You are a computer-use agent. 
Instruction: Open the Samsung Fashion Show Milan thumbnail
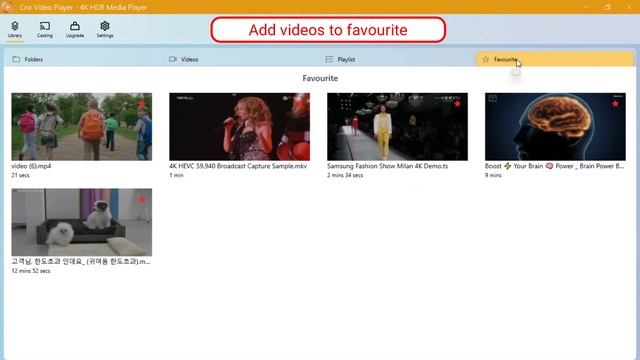click(x=397, y=127)
